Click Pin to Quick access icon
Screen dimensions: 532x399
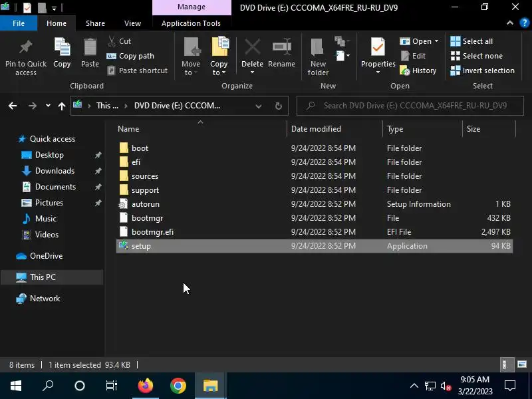(x=26, y=47)
